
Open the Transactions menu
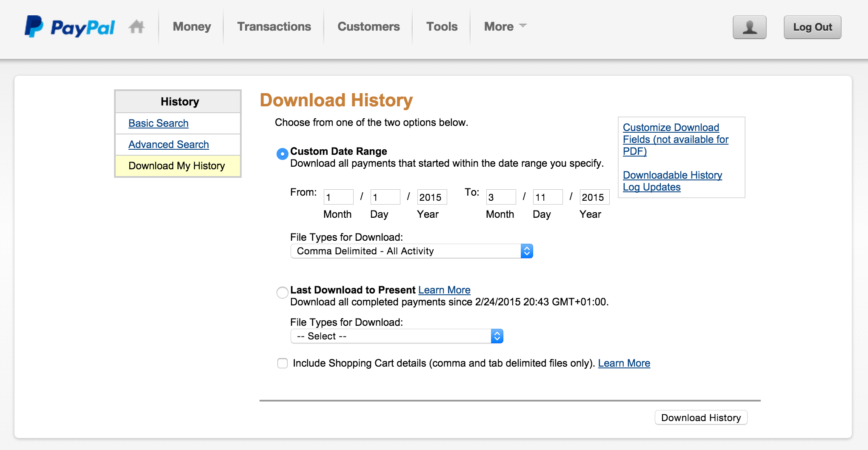(x=274, y=26)
